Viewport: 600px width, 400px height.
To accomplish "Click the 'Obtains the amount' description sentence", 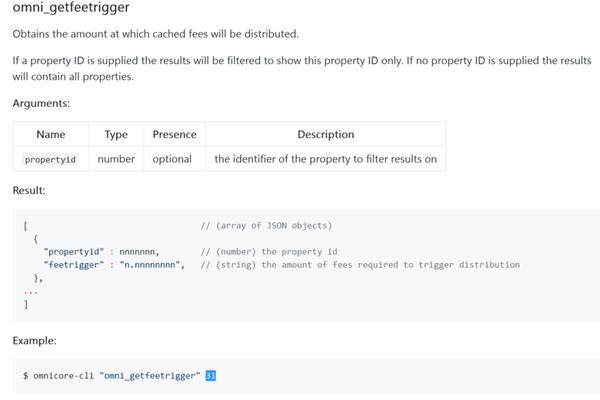I will click(155, 34).
